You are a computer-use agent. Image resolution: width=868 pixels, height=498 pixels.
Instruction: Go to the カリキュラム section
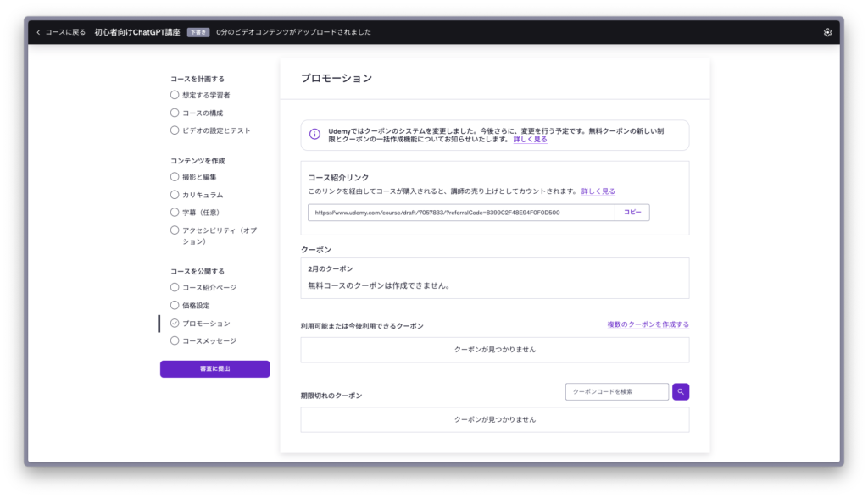203,195
